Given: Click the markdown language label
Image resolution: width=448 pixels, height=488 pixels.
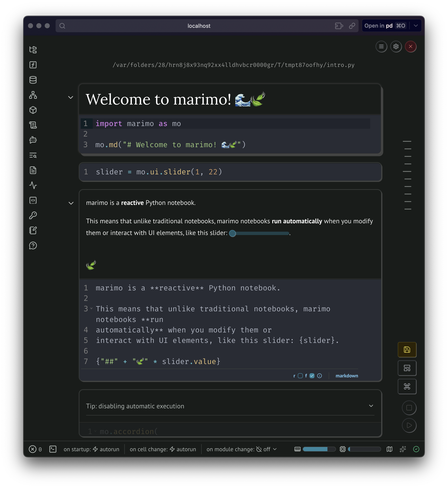Looking at the screenshot, I should (x=347, y=376).
